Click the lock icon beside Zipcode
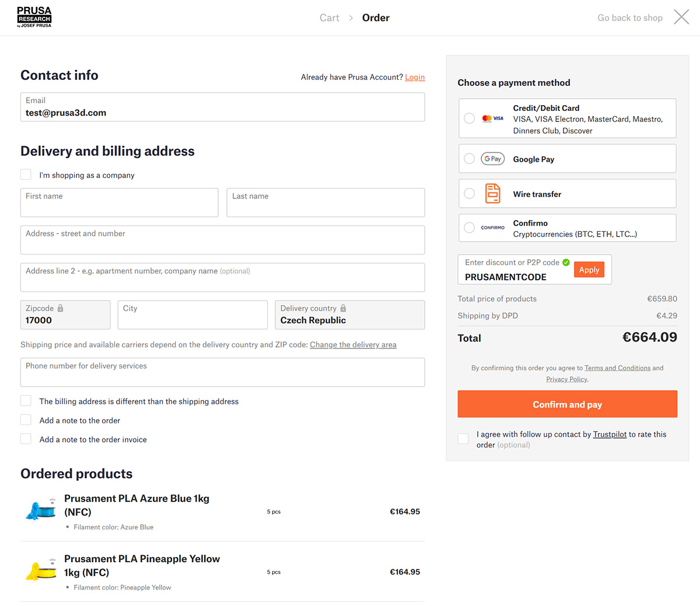Viewport: 700px width, 606px height. click(60, 308)
